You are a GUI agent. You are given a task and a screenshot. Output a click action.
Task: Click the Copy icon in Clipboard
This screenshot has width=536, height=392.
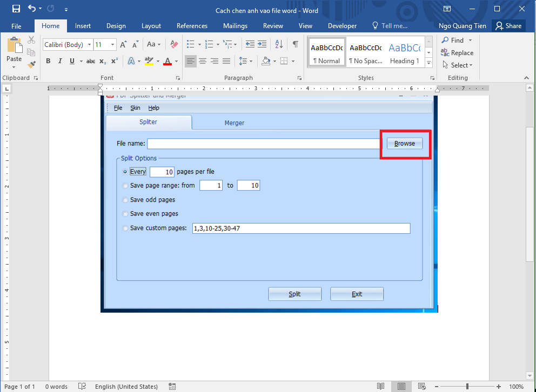coord(31,52)
